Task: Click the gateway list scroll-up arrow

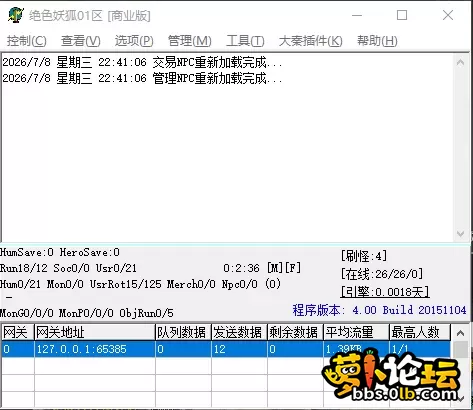Action: point(460,333)
